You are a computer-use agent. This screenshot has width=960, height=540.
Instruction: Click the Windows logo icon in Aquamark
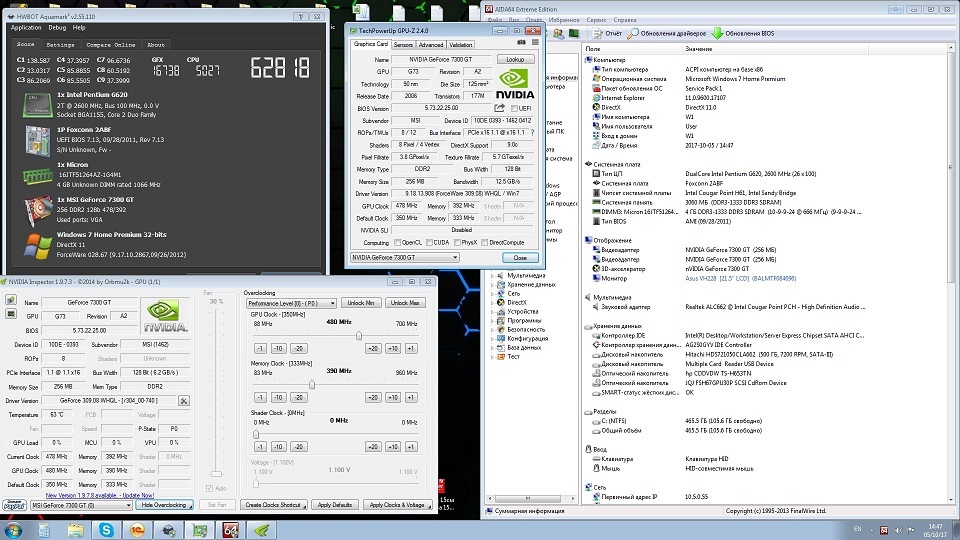37,246
